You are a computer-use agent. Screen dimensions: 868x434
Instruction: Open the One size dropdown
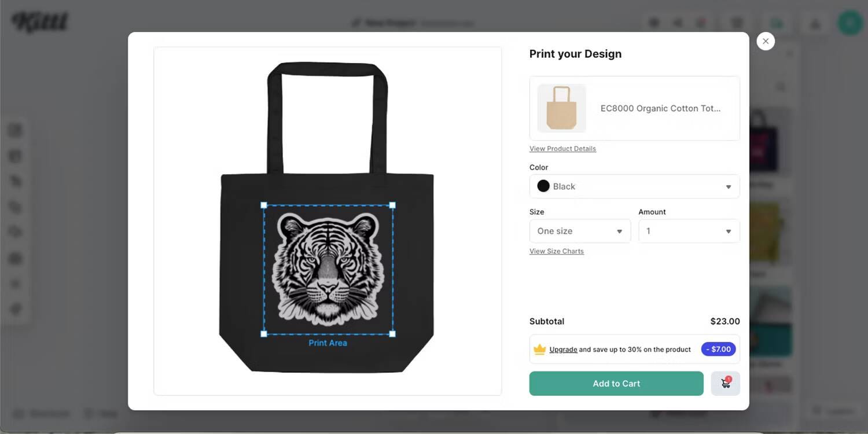580,231
